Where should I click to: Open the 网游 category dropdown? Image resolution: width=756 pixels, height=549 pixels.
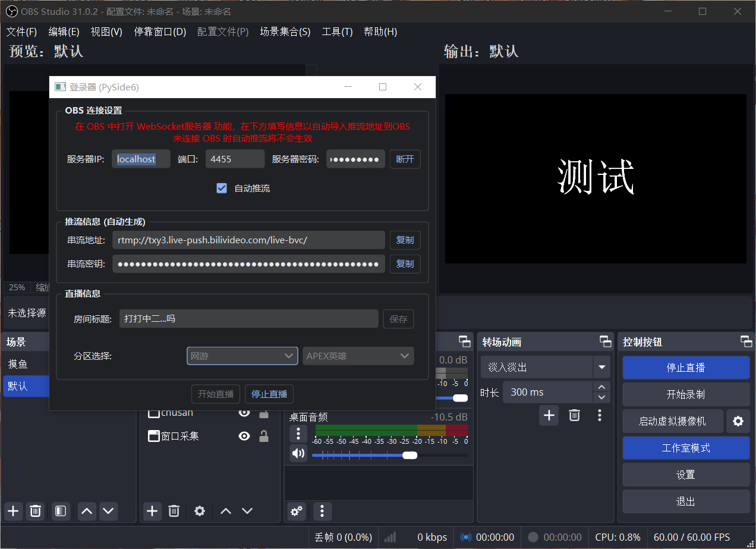tap(242, 356)
